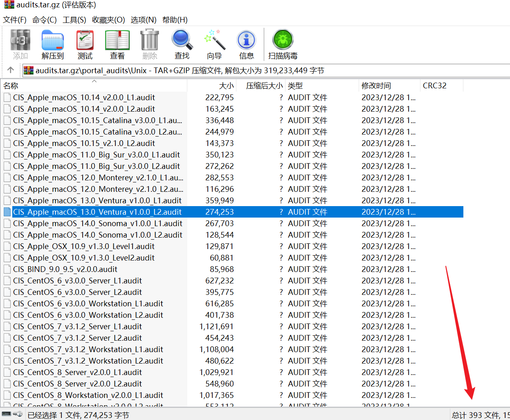The width and height of the screenshot is (510, 420).
Task: Select CIS_CentOS_7_v3.1.2_Workstation_L1.audit
Action: [x=88, y=349]
